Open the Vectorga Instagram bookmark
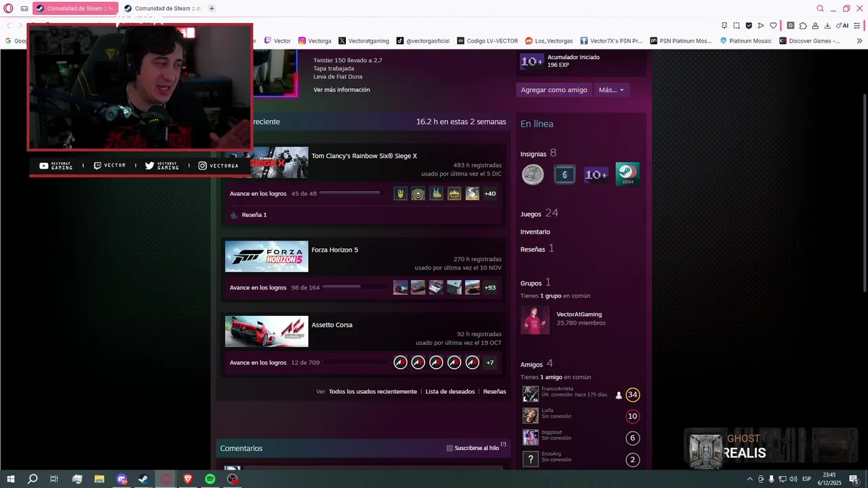This screenshot has height=488, width=868. pyautogui.click(x=315, y=41)
